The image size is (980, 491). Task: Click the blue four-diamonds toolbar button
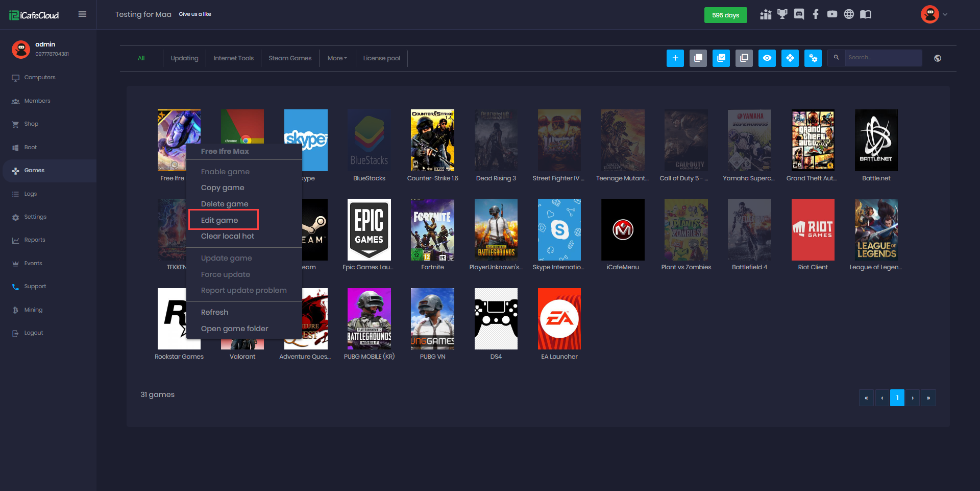[790, 58]
